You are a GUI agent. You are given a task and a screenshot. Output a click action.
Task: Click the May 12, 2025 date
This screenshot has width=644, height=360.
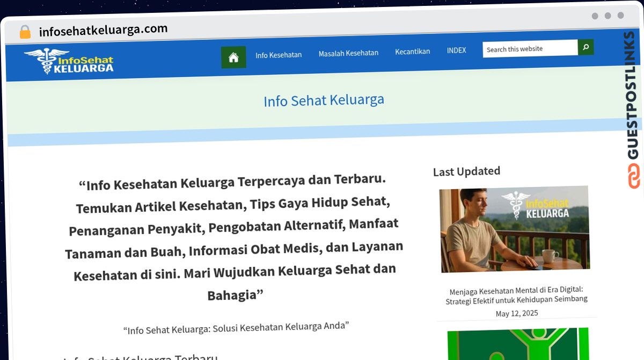[x=517, y=313]
